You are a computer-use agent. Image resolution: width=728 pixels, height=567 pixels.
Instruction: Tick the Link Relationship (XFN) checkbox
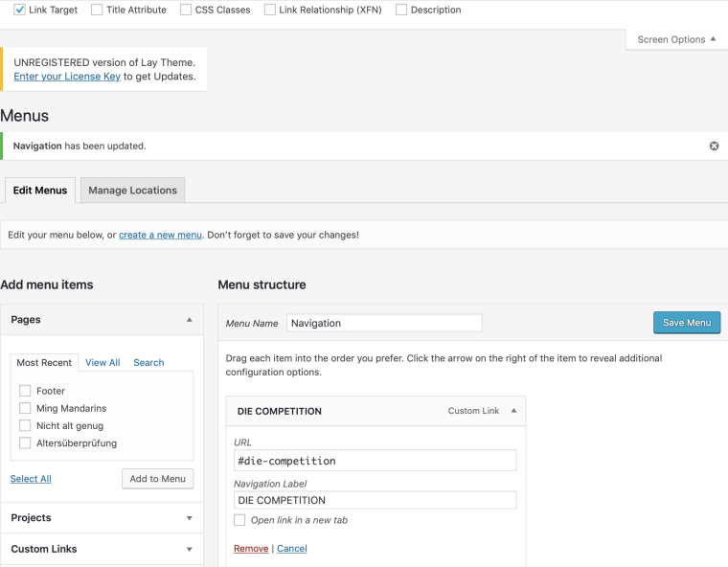270,10
